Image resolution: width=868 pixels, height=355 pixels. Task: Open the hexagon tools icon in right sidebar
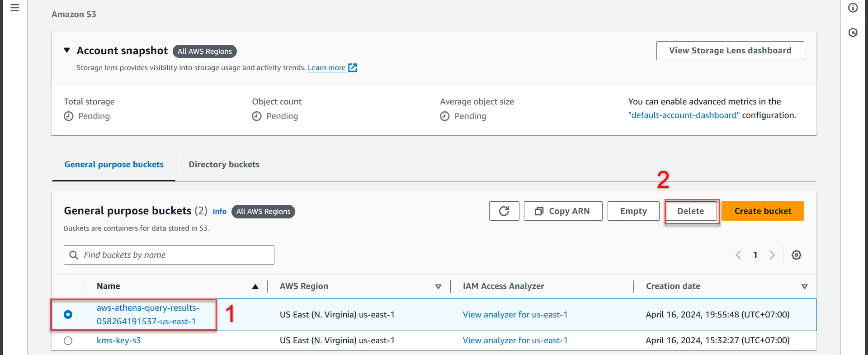click(853, 33)
